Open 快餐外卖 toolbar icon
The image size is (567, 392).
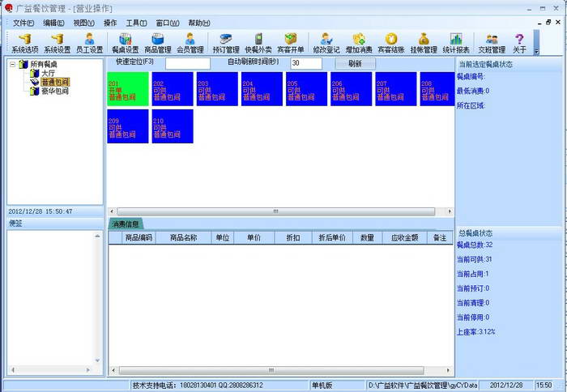(258, 43)
